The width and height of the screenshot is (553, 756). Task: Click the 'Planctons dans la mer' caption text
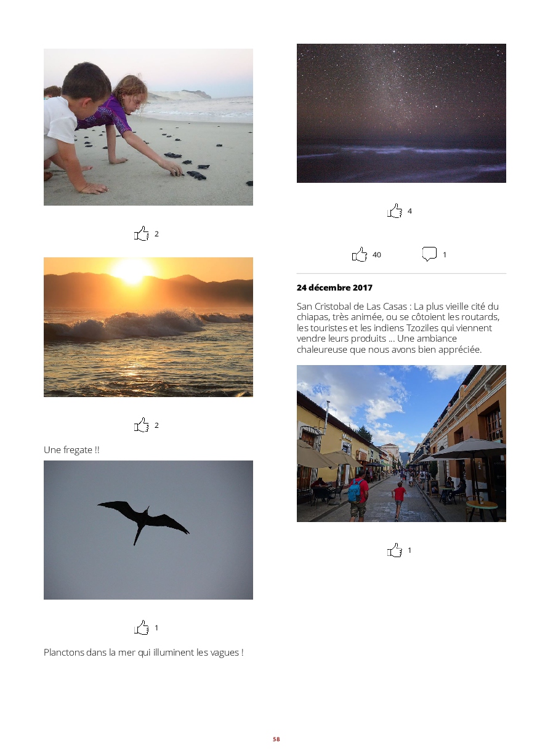click(x=143, y=653)
